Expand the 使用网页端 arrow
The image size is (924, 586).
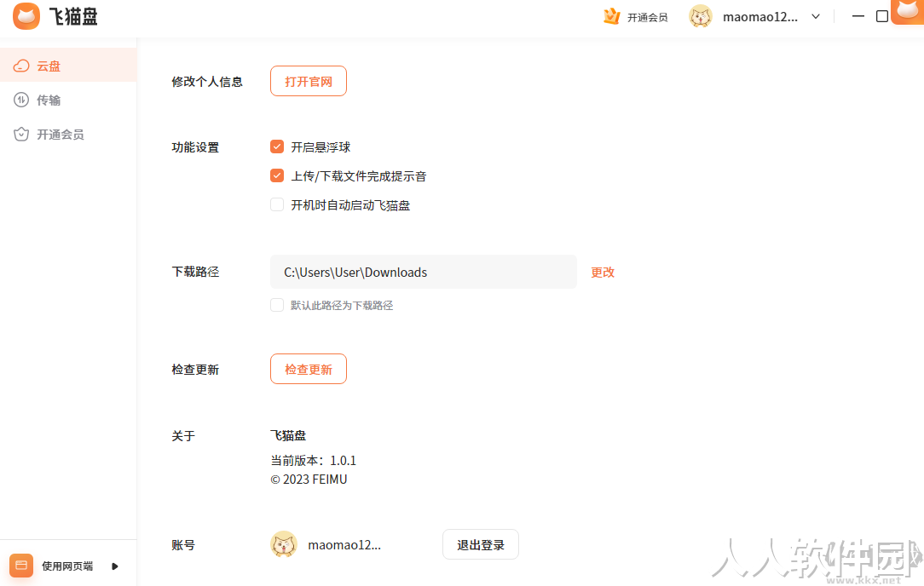[115, 566]
